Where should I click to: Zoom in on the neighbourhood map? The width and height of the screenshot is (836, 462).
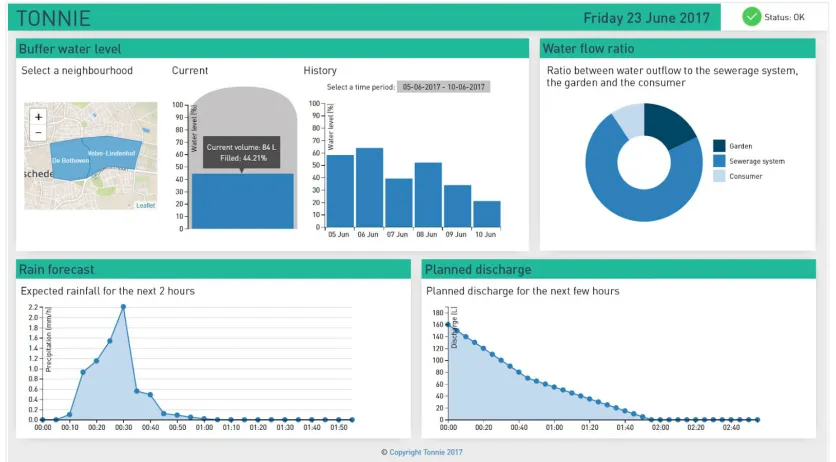coord(38,117)
